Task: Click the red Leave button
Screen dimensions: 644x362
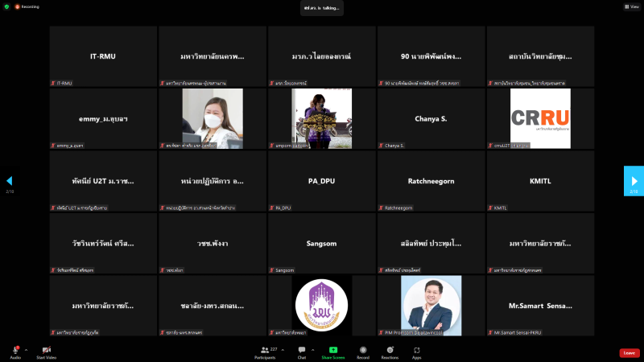Action: coord(630,353)
